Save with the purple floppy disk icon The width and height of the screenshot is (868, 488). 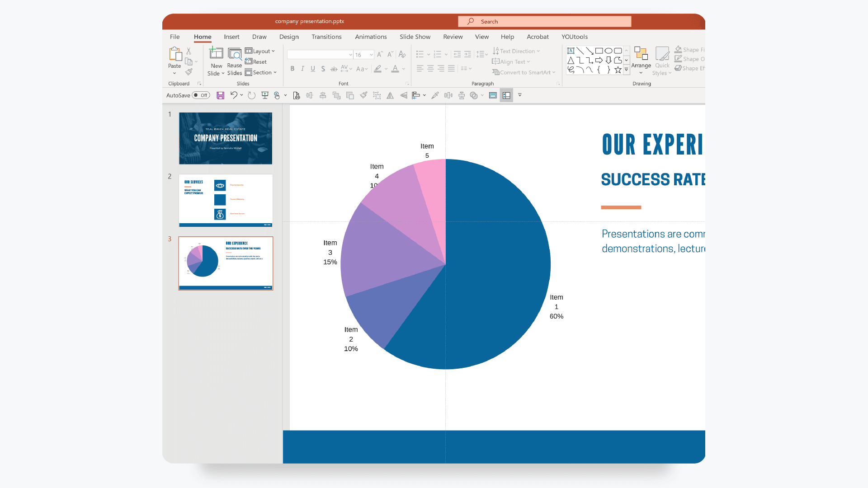coord(220,95)
